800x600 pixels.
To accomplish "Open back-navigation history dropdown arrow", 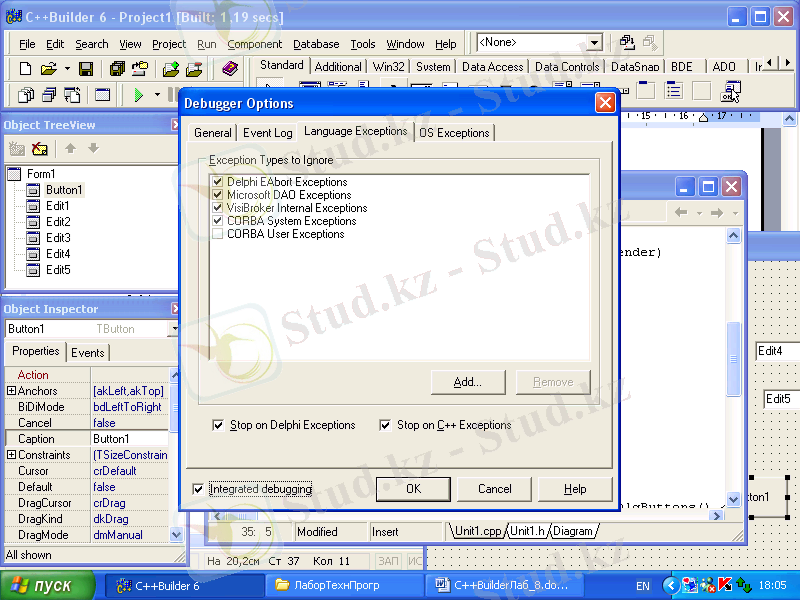I will pyautogui.click(x=699, y=213).
